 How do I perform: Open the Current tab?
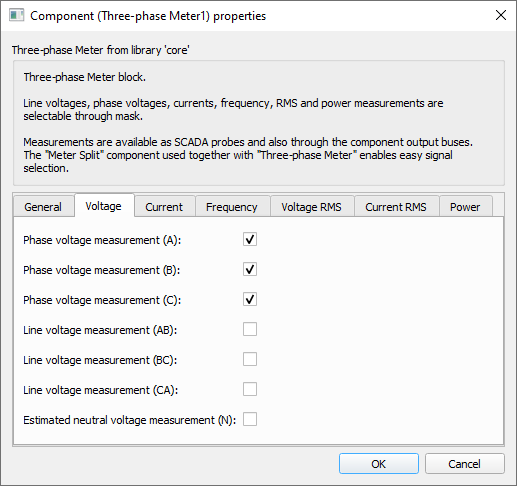pyautogui.click(x=164, y=207)
